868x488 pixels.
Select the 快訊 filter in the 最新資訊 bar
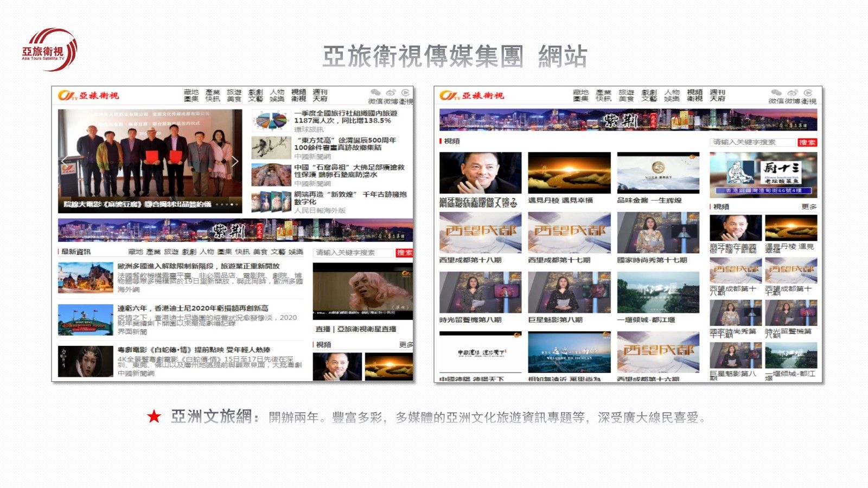point(242,252)
